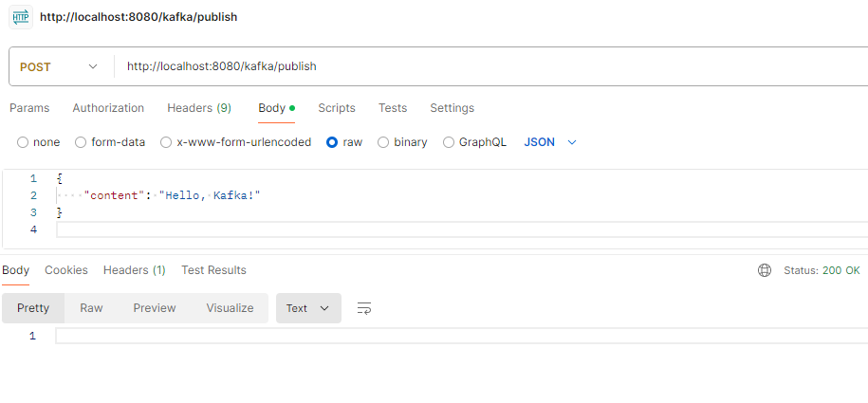Viewport: 868px width, 403px height.
Task: Click the Visualize response button
Action: click(230, 308)
